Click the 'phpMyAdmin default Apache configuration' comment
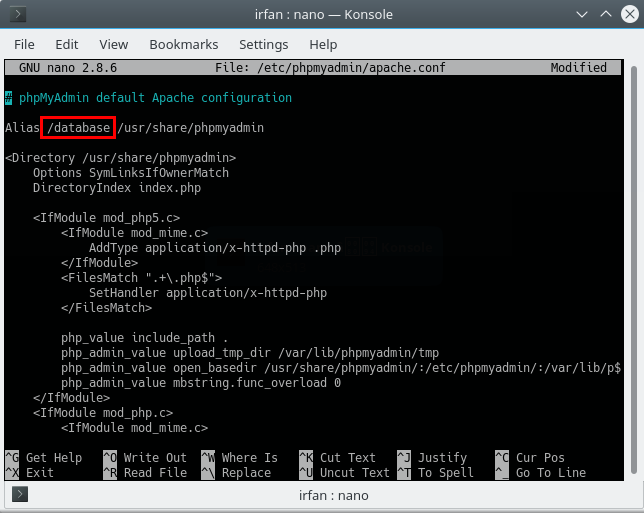 click(155, 98)
